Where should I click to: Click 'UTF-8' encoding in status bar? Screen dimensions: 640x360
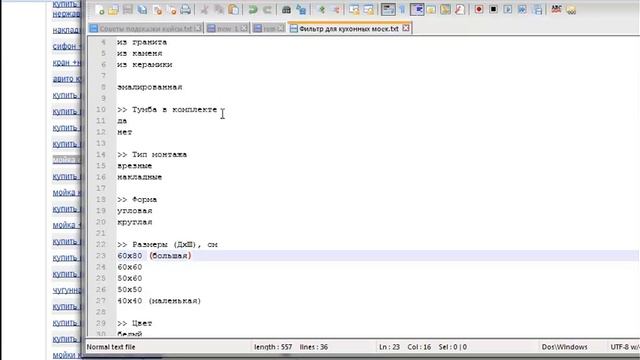[624, 347]
